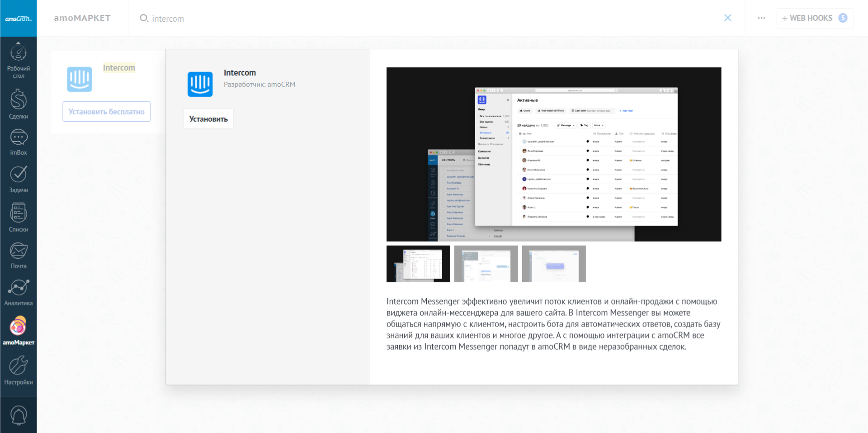Select amoМаркет in sidebar
The width and height of the screenshot is (868, 433).
point(18,331)
